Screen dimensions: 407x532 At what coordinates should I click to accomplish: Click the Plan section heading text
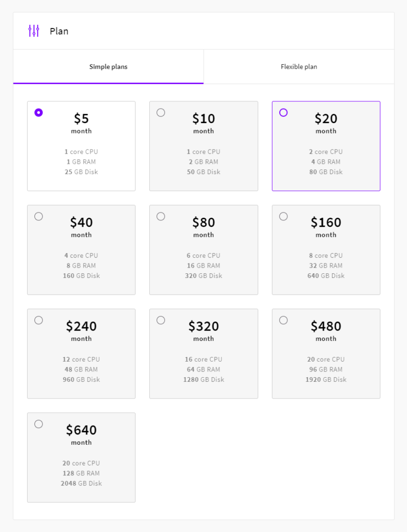tap(59, 31)
